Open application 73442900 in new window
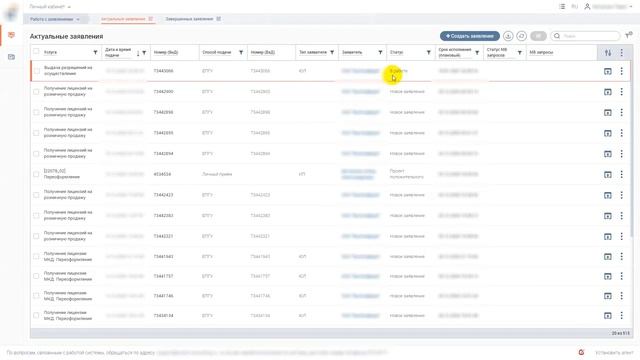This screenshot has width=640, height=360. (x=607, y=92)
